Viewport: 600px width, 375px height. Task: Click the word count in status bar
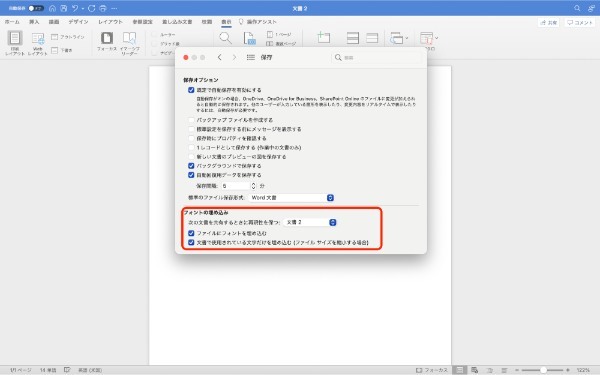point(48,370)
